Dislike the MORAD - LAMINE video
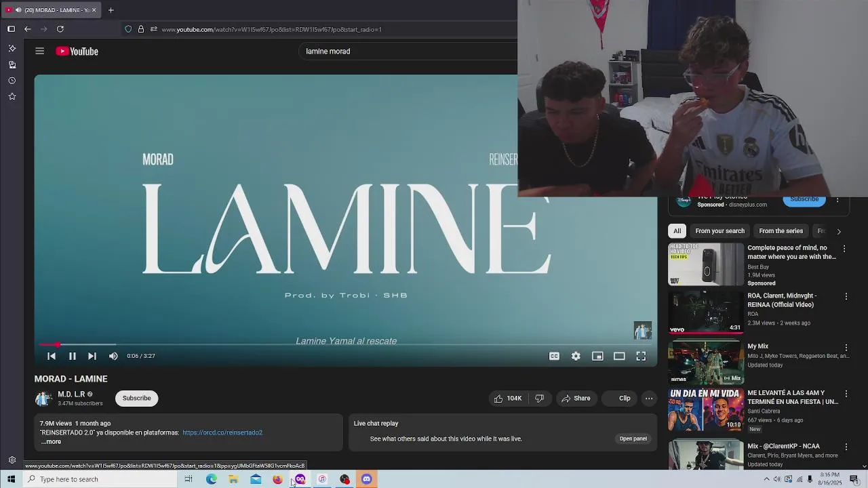This screenshot has width=868, height=488. click(540, 399)
